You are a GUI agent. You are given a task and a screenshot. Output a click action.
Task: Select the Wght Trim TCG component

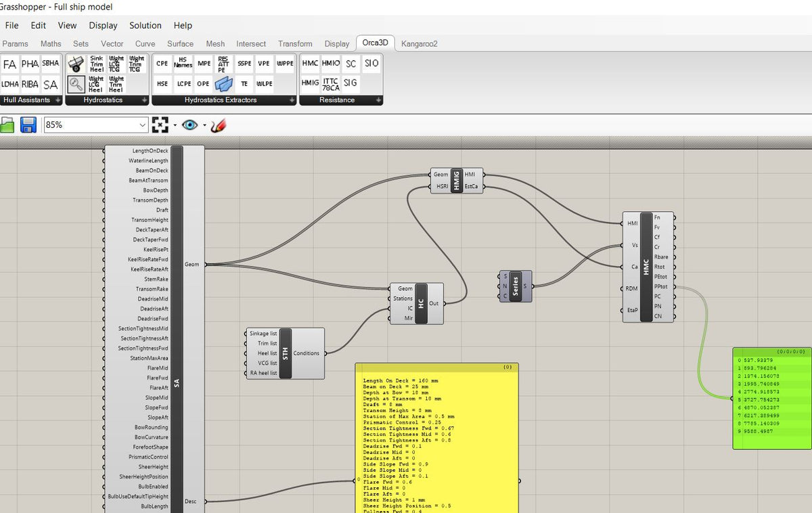click(x=136, y=64)
